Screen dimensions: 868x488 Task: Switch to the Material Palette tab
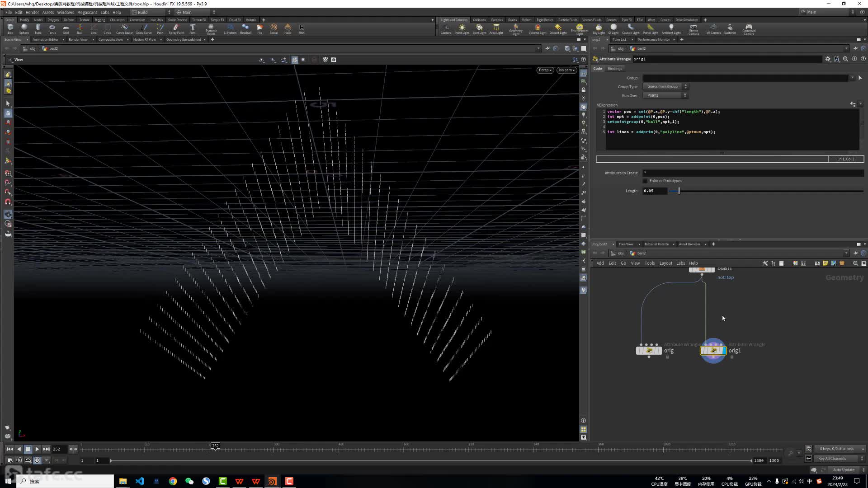point(656,244)
